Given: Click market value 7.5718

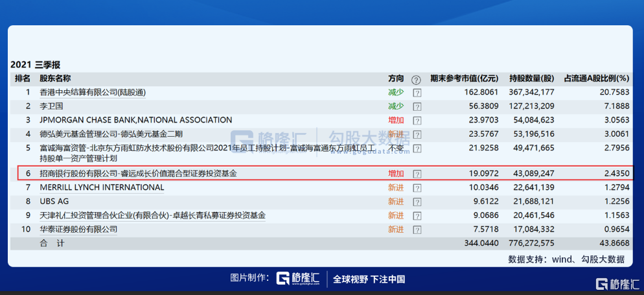Looking at the screenshot, I should click(485, 230).
